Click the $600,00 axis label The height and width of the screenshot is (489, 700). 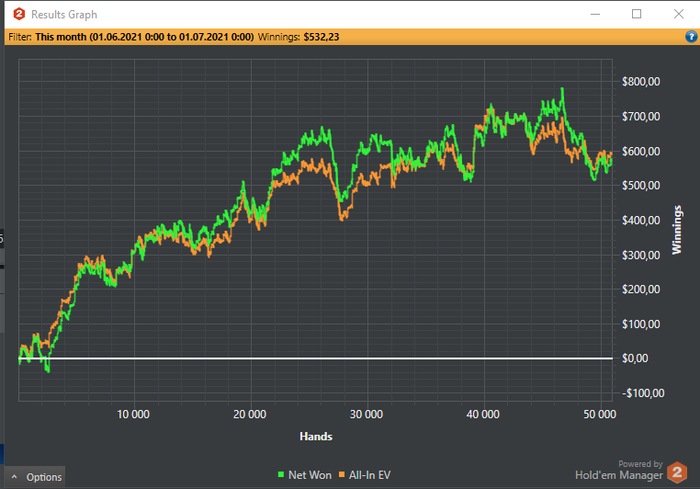pyautogui.click(x=641, y=151)
